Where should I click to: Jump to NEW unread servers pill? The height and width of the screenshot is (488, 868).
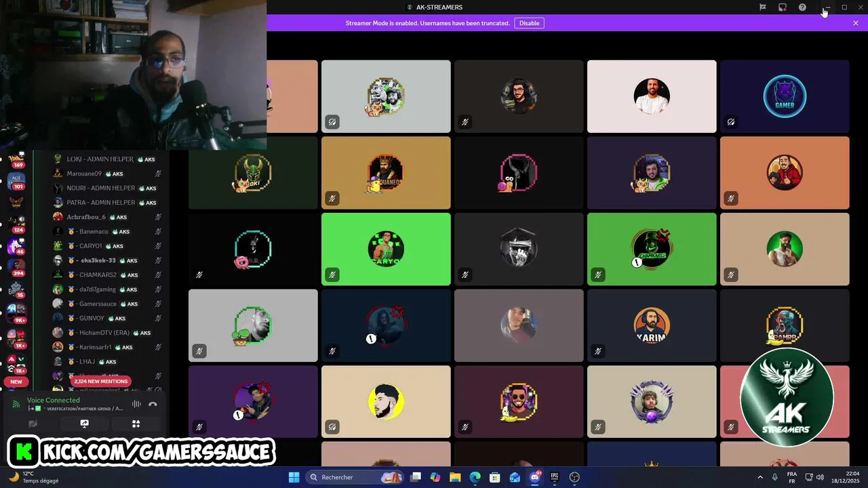pos(16,382)
